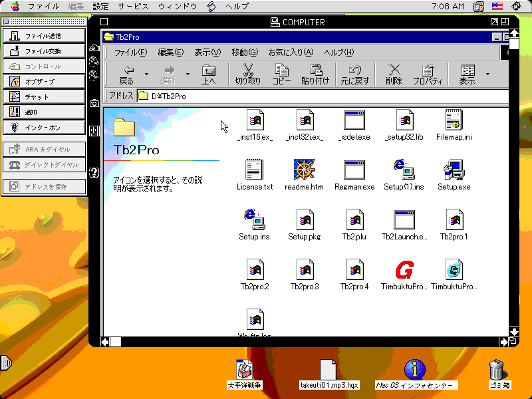Click the 表示 (Views) toolbar button
Screen dimensions: 532x399
pyautogui.click(x=467, y=74)
